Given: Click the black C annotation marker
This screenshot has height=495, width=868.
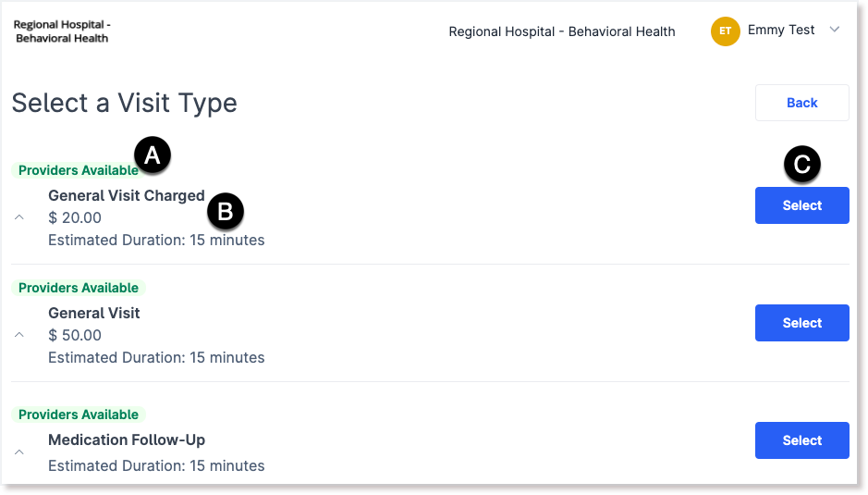Looking at the screenshot, I should (x=802, y=164).
